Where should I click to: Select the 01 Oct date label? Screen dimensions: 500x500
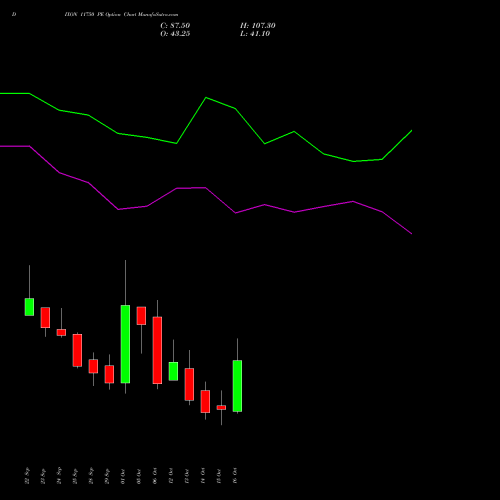[123, 476]
